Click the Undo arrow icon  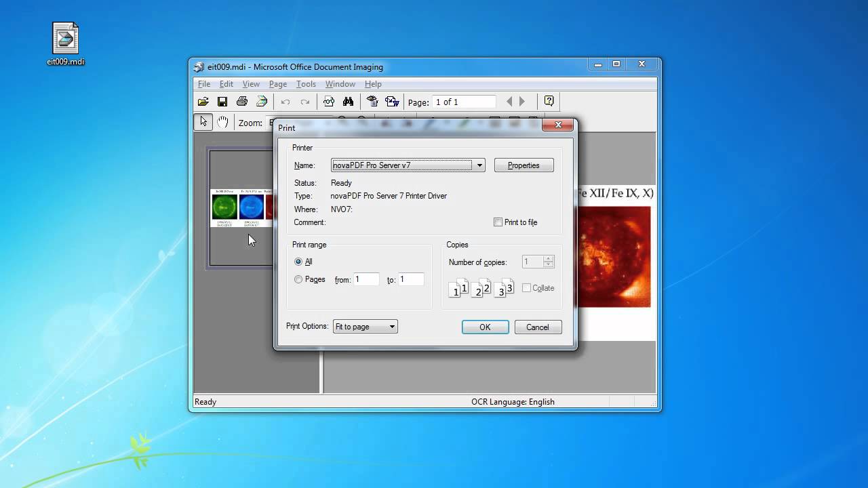285,102
